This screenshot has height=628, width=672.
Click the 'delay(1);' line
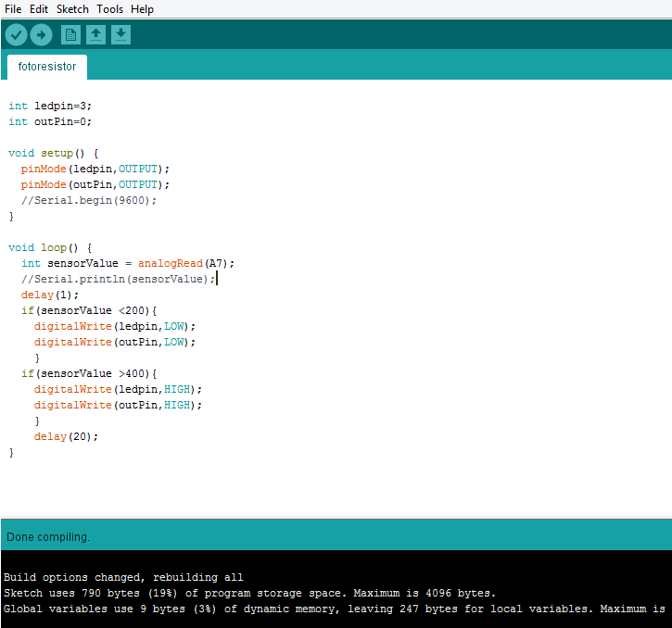coord(50,295)
